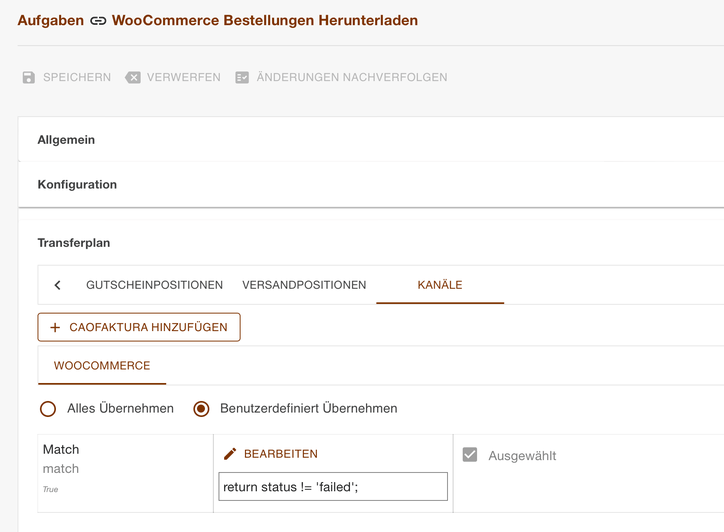This screenshot has height=532, width=724.
Task: Click the discard backspace icon
Action: [133, 77]
